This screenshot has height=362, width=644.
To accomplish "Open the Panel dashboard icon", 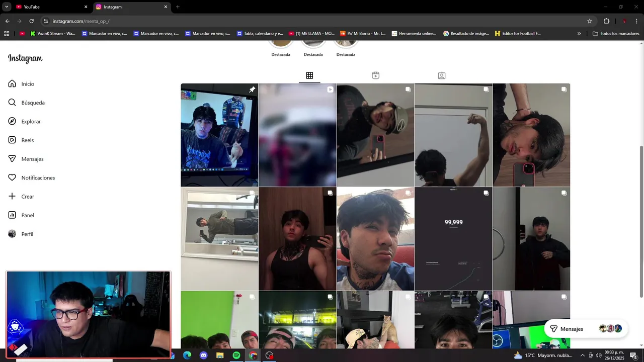I will click(12, 215).
